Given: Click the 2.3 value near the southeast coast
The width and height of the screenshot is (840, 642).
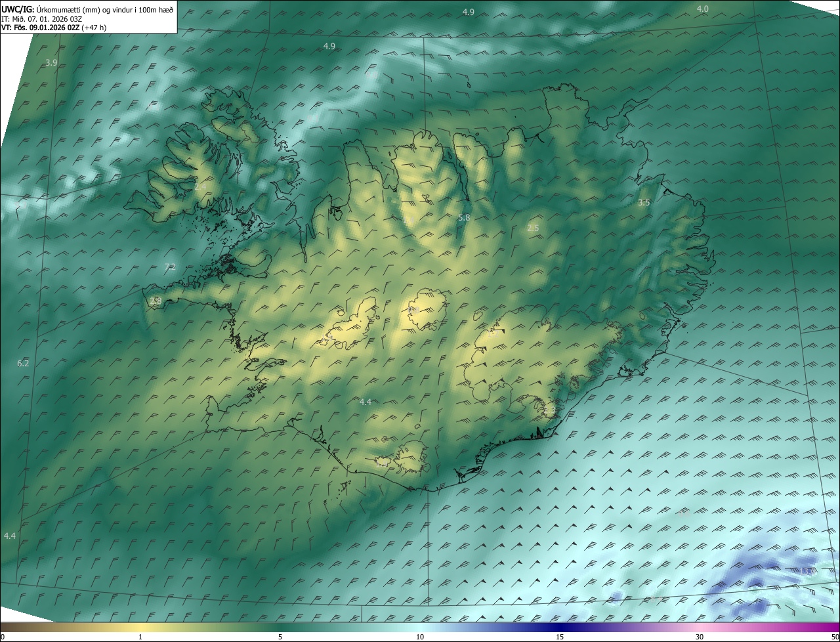Looking at the screenshot, I should coord(549,410).
